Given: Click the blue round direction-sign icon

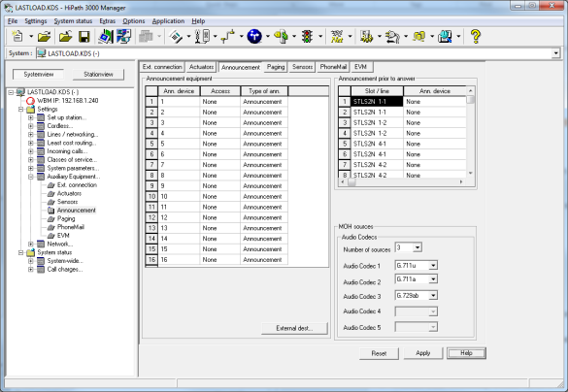Looking at the screenshot, I should click(254, 37).
